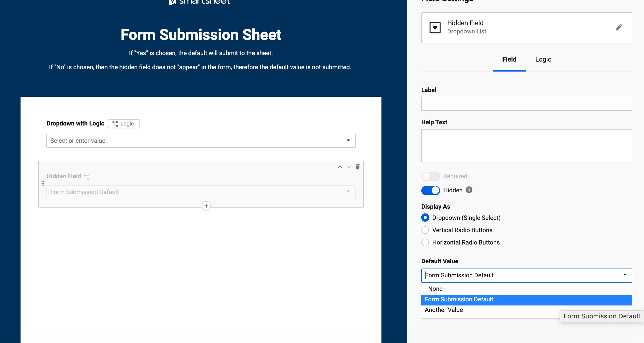
Task: Click into the Label input field
Action: [x=527, y=104]
